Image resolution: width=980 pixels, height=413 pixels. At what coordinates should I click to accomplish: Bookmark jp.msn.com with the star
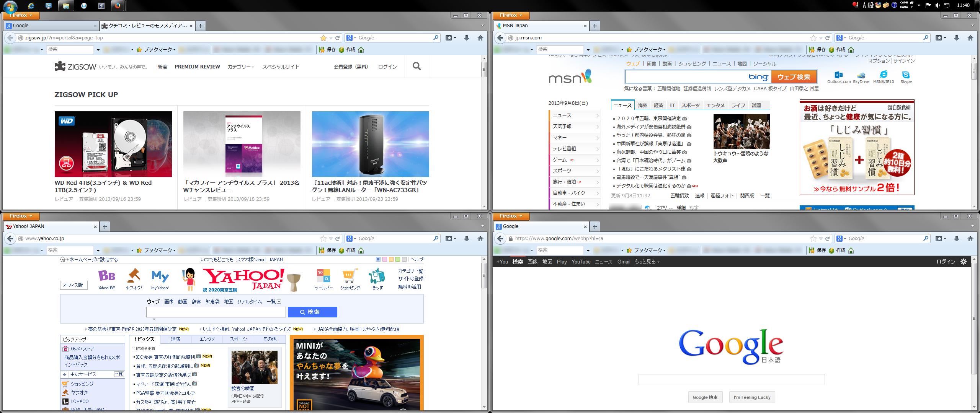(x=813, y=38)
